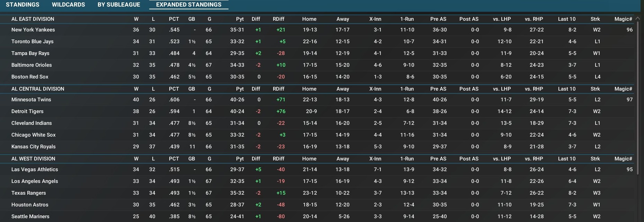
Task: Click the scrollbar up arrow at right
Action: tap(638, 18)
